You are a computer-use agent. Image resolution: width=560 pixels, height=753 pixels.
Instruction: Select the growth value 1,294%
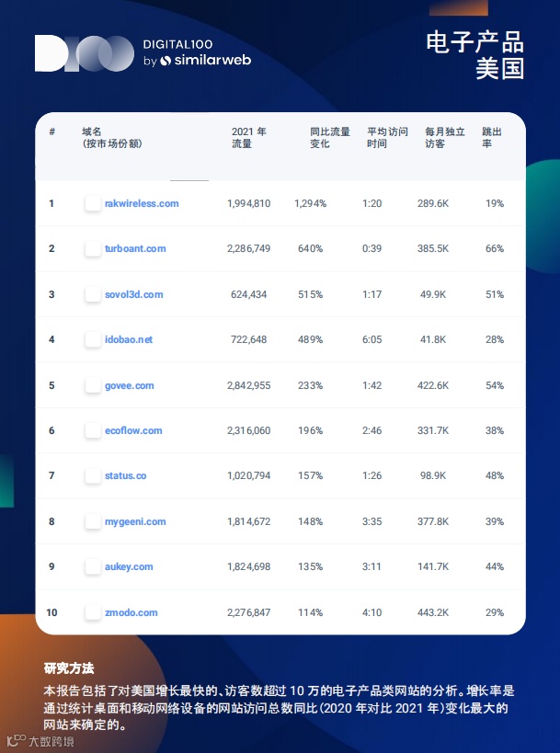(310, 203)
